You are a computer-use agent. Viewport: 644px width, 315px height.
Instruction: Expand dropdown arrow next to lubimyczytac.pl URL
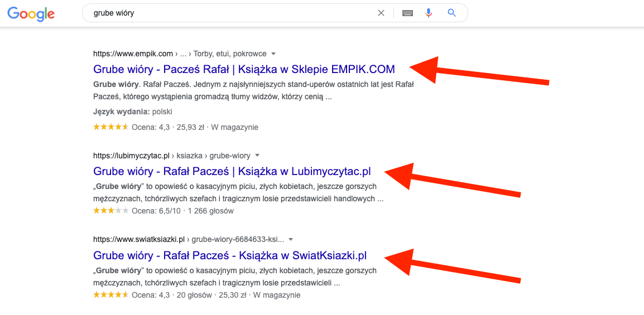click(x=257, y=156)
